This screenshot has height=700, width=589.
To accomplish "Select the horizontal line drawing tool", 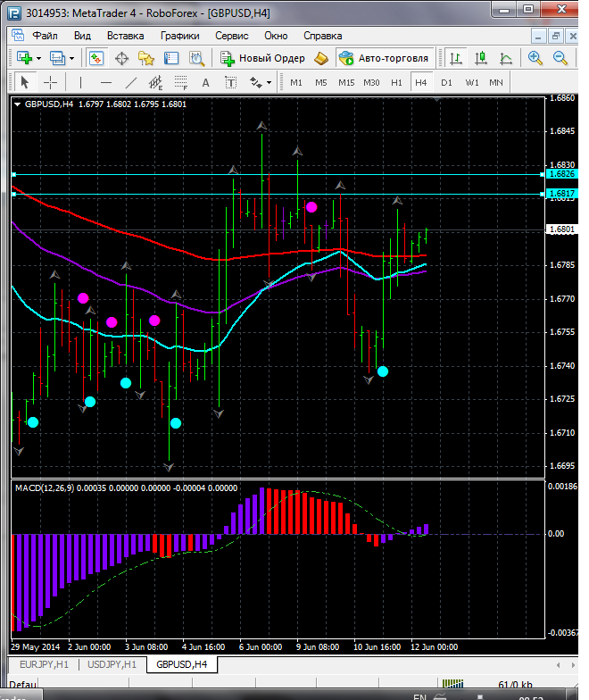I will point(105,82).
